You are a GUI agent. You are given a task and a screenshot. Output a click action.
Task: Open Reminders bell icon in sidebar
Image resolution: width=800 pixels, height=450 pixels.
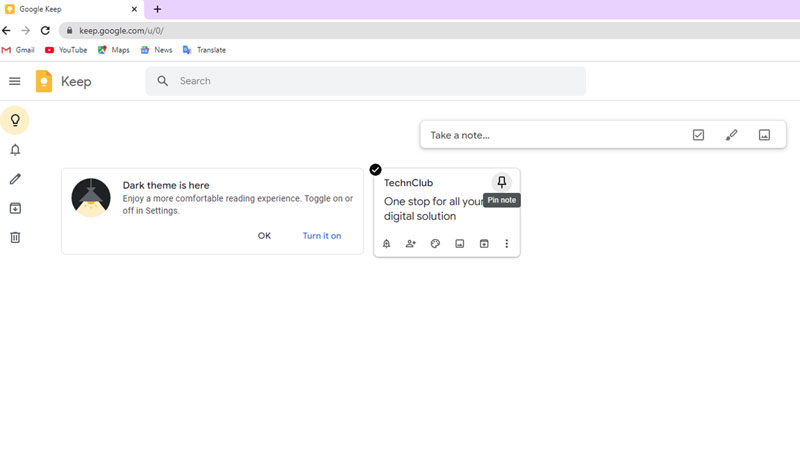[15, 149]
